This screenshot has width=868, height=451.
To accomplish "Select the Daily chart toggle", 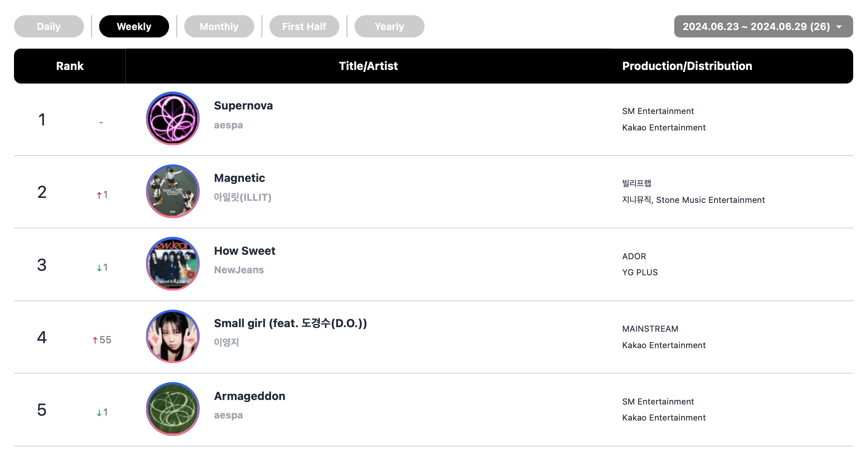I will (49, 26).
